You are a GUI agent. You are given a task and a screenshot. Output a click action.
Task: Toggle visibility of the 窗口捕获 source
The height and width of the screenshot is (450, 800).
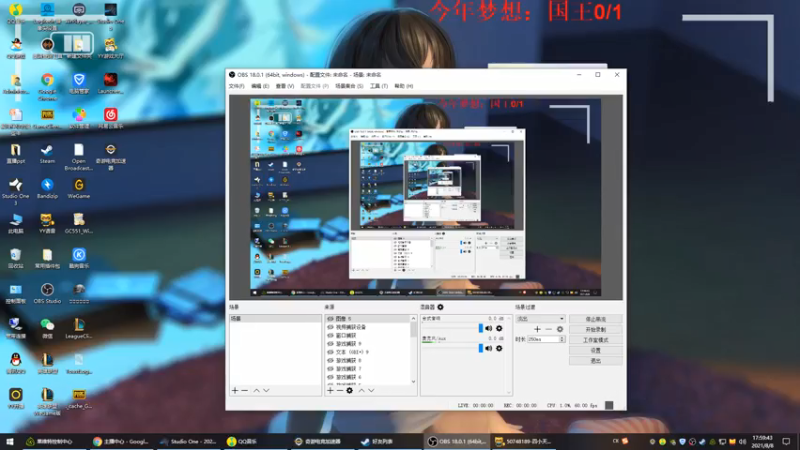pos(330,336)
